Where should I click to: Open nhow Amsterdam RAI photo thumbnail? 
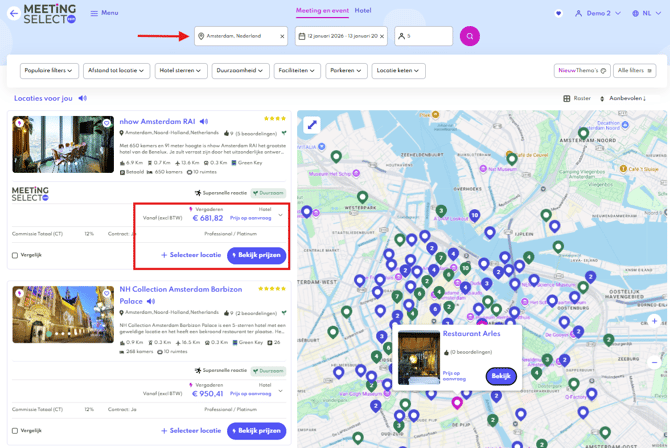pyautogui.click(x=63, y=144)
